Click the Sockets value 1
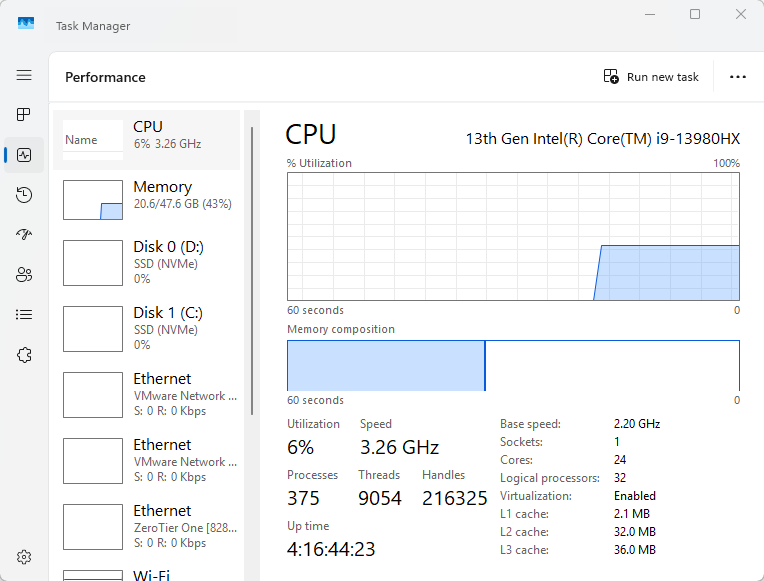This screenshot has width=764, height=581. (x=617, y=442)
